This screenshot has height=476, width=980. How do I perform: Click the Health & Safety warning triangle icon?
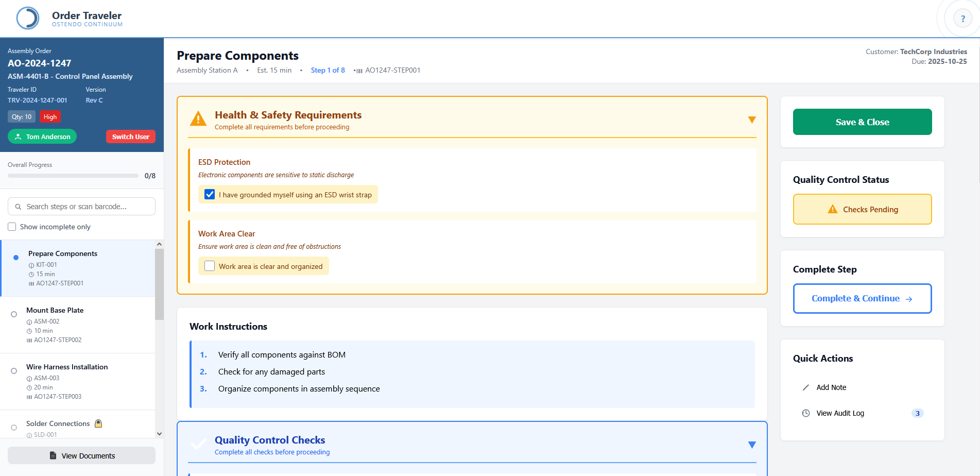click(198, 119)
